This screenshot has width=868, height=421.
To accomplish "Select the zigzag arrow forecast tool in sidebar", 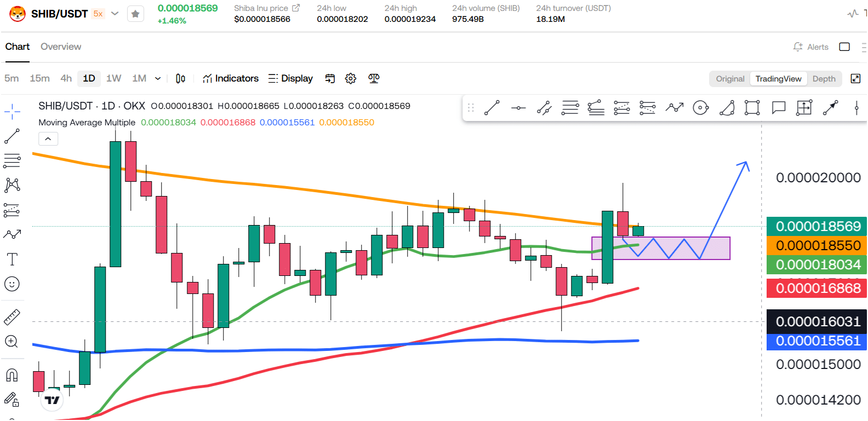I will 12,235.
